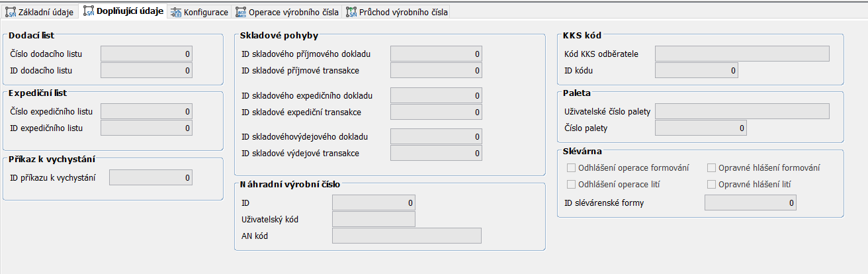The height and width of the screenshot is (274, 868).
Task: Go to Operace výrobního čísla tab
Action: point(293,12)
